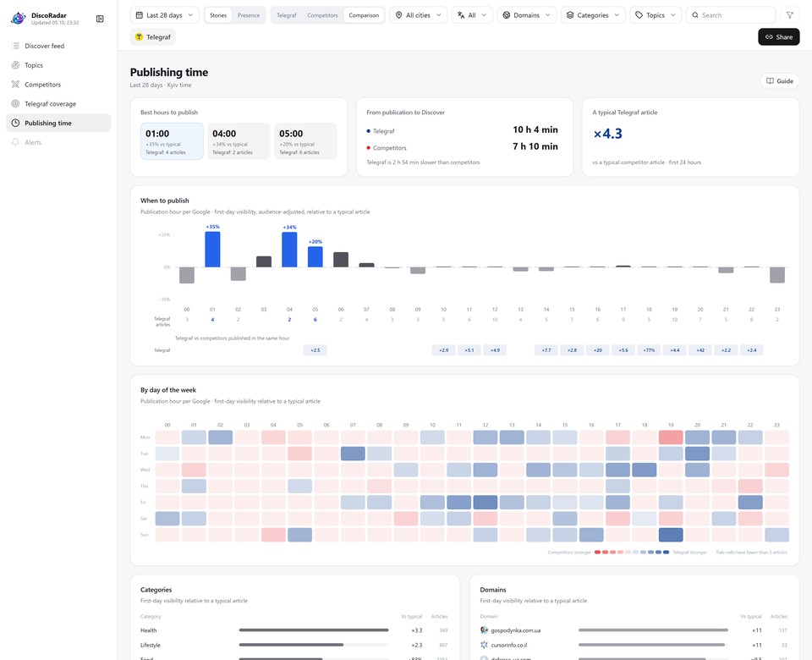This screenshot has height=660, width=812.
Task: Click the cursorinfo.co.il favicon
Action: tap(484, 645)
